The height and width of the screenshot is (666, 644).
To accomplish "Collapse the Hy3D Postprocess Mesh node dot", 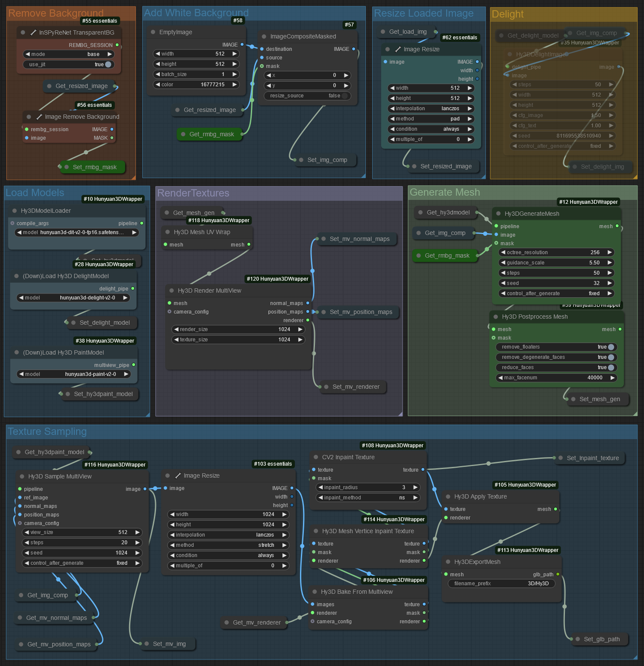I will tap(496, 317).
